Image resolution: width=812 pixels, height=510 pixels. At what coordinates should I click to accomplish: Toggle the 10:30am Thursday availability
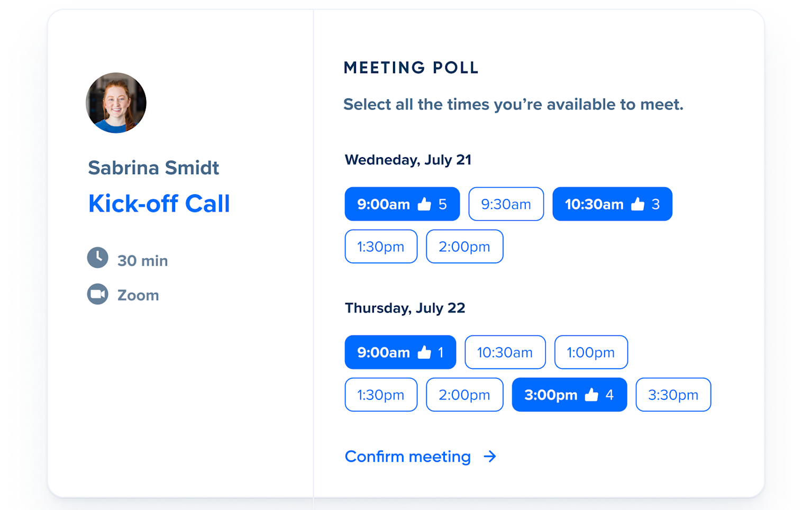click(x=505, y=352)
